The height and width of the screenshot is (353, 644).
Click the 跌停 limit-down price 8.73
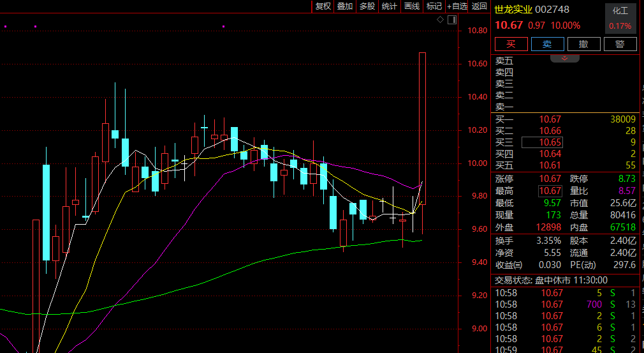coord(627,179)
